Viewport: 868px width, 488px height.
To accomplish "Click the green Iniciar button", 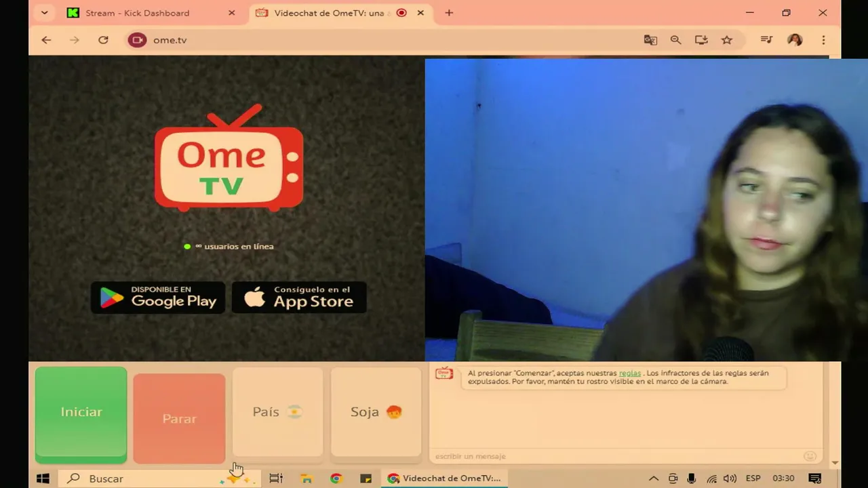I will tap(81, 414).
